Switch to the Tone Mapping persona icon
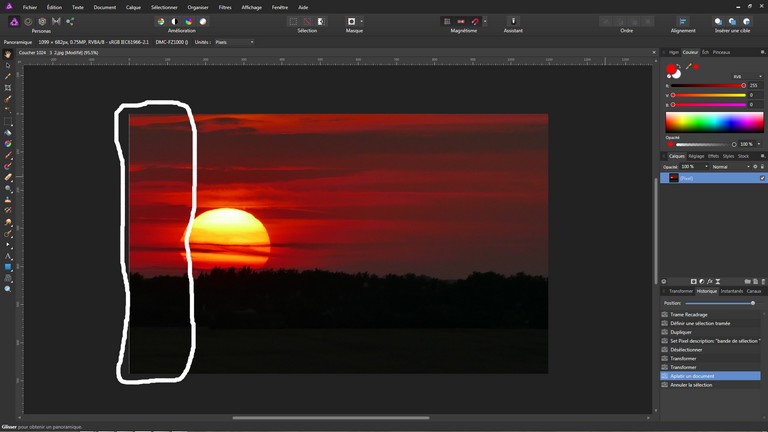Image resolution: width=768 pixels, height=432 pixels. pyautogui.click(x=56, y=22)
